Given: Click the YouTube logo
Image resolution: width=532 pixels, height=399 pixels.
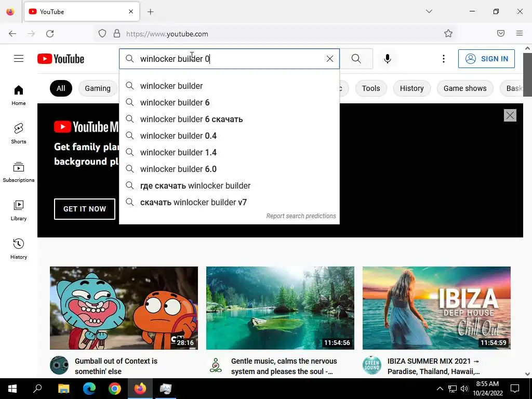Looking at the screenshot, I should (x=61, y=59).
